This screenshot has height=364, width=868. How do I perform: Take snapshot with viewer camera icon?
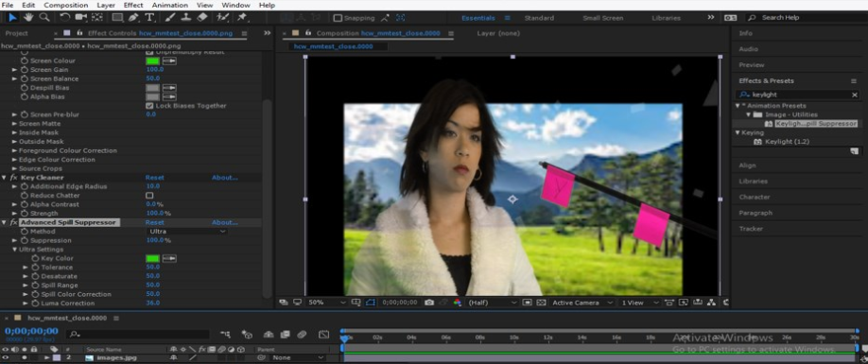point(429,303)
